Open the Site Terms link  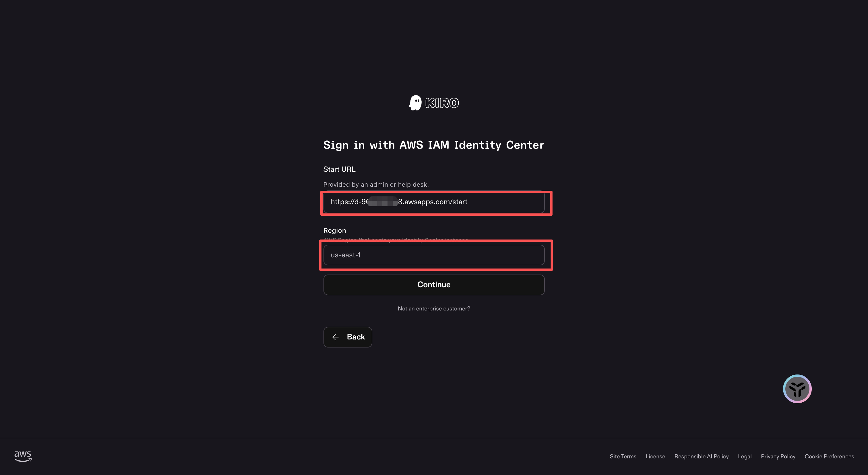click(623, 456)
